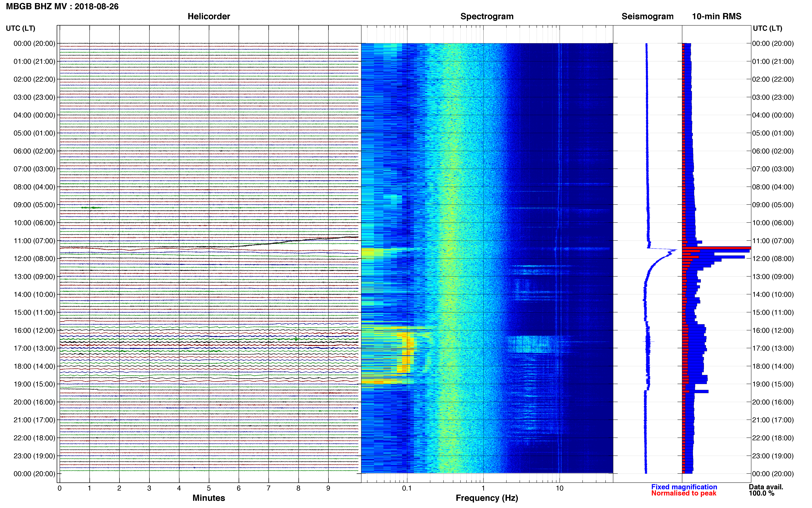
Task: Click right-axis time label '20:00 (16:00)'
Action: [x=773, y=402]
